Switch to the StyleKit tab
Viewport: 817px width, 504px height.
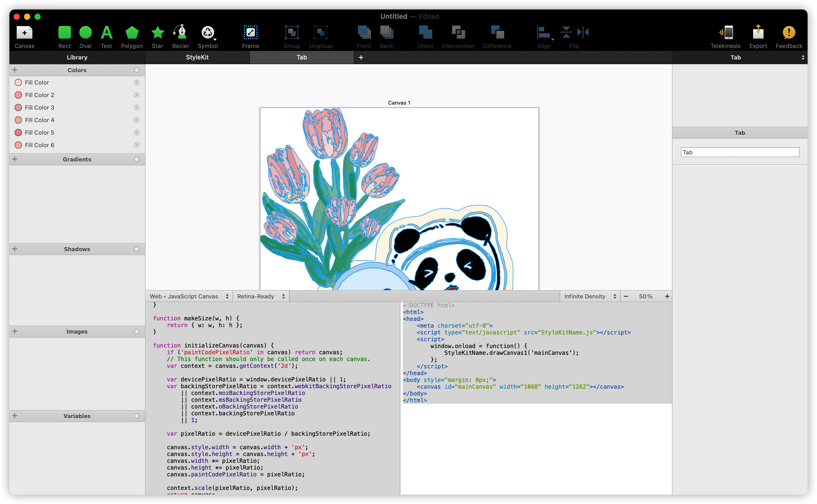197,57
